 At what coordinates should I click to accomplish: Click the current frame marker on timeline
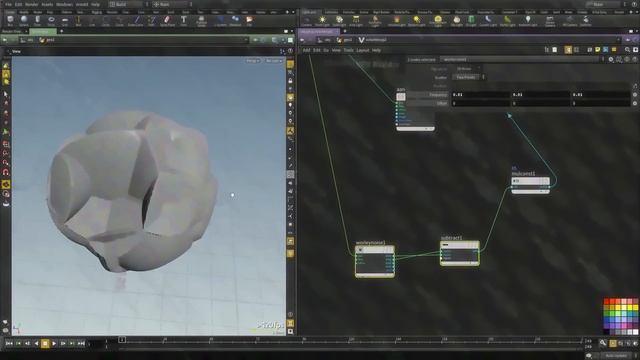click(122, 340)
